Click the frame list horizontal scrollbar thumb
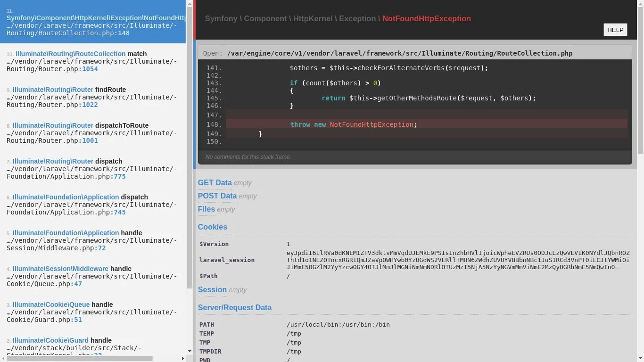Image resolution: width=644 pixels, height=362 pixels. pos(80,358)
